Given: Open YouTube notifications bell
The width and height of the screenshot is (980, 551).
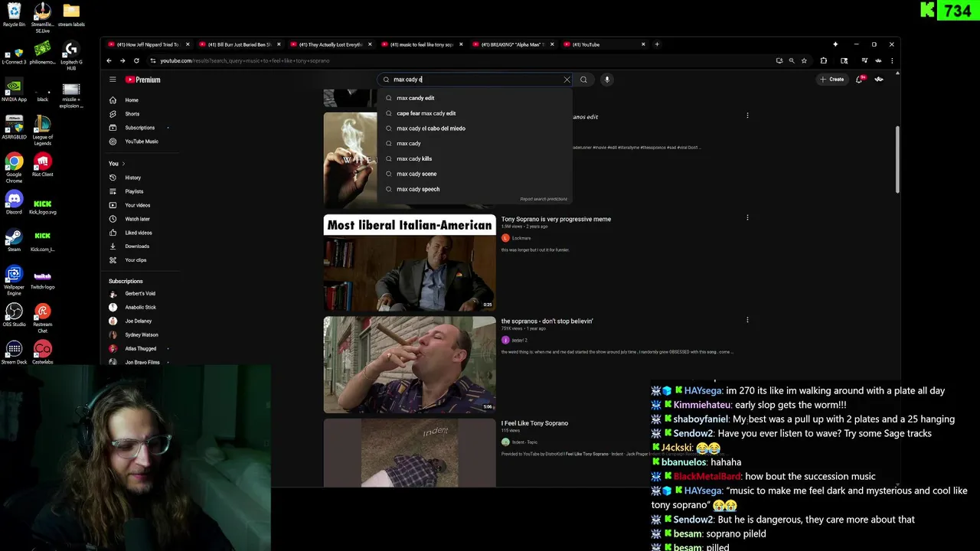Looking at the screenshot, I should click(859, 80).
